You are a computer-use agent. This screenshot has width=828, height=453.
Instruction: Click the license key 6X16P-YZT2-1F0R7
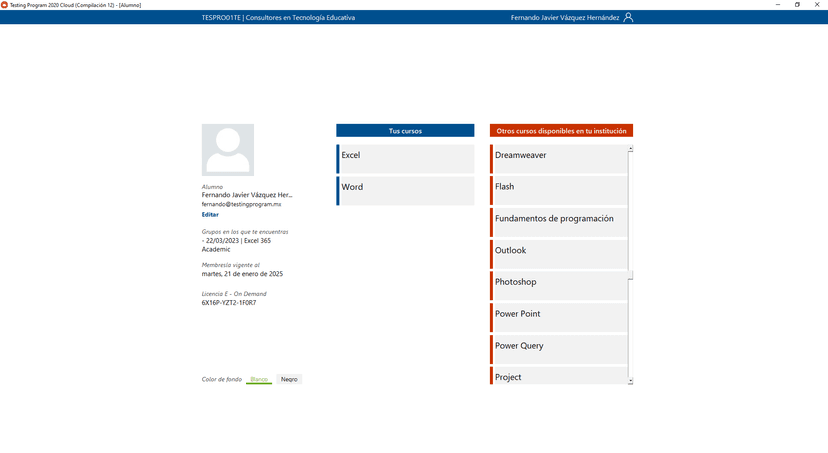tap(229, 303)
